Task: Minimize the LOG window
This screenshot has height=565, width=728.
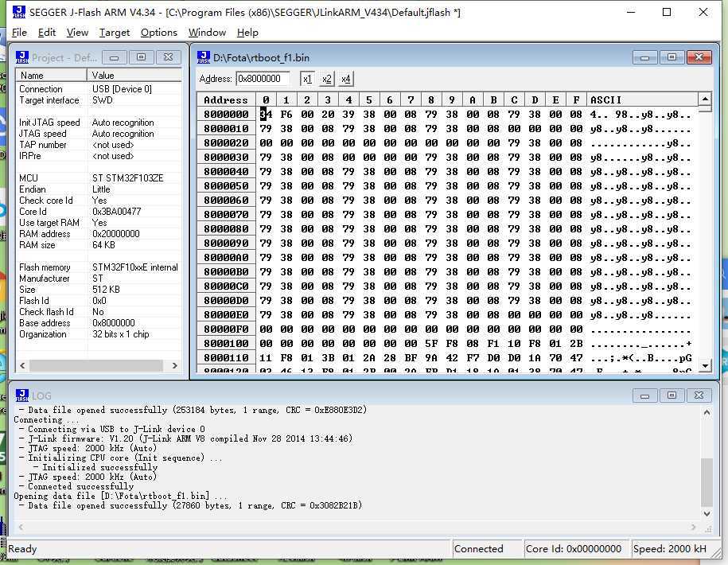Action: (x=644, y=395)
